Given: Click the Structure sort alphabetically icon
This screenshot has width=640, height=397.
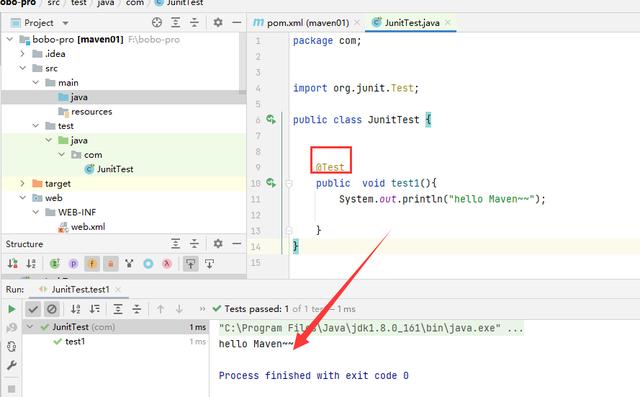Looking at the screenshot, I should 31,264.
